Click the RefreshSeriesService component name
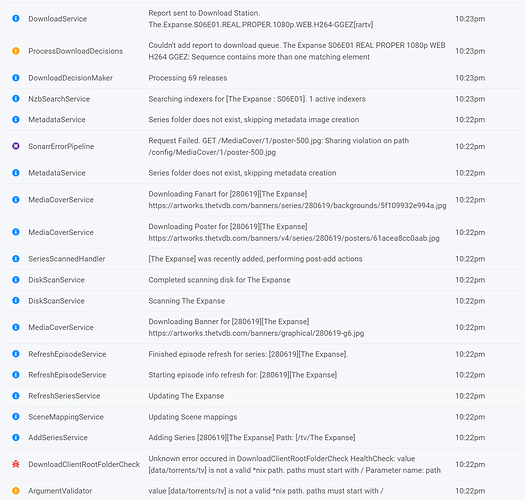The width and height of the screenshot is (525, 500). click(x=64, y=396)
